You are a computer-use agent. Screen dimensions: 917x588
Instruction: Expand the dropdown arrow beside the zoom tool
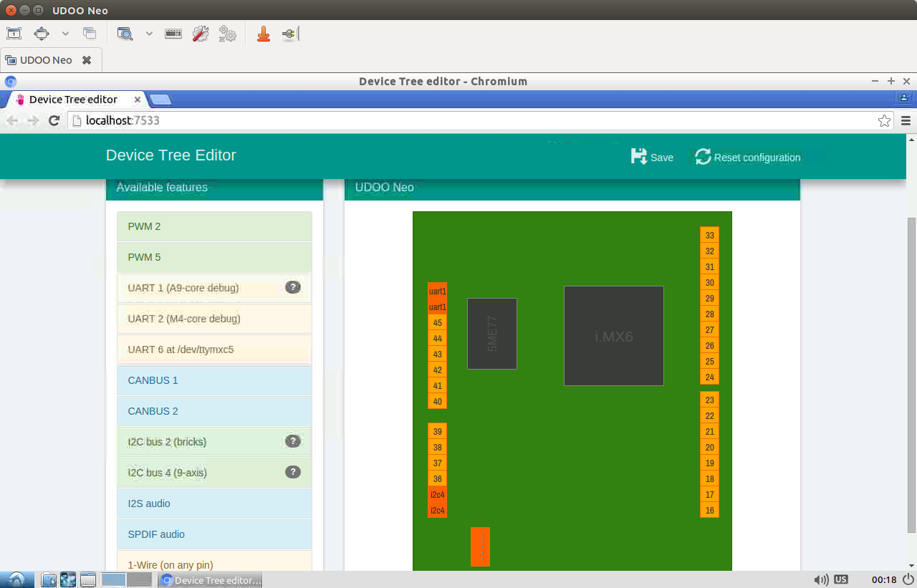(149, 34)
